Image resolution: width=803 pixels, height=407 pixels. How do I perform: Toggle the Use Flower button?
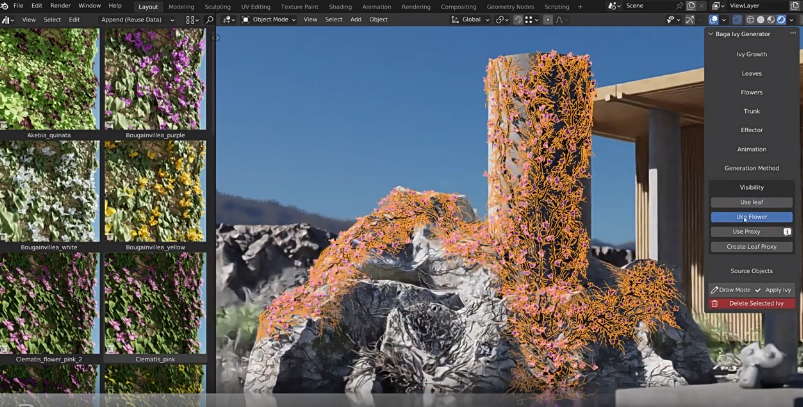751,217
